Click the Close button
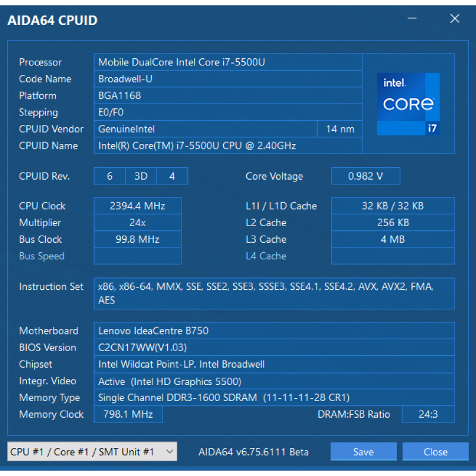Image resolution: width=476 pixels, height=476 pixels. [x=436, y=452]
